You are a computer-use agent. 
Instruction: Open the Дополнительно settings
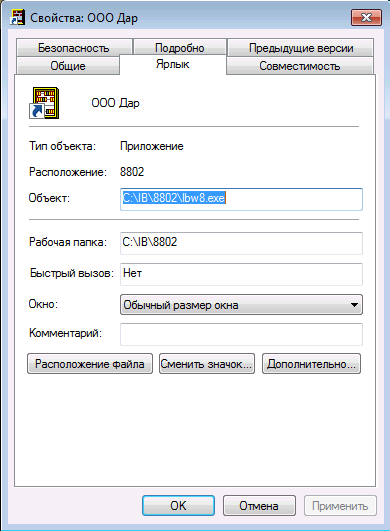tap(311, 364)
